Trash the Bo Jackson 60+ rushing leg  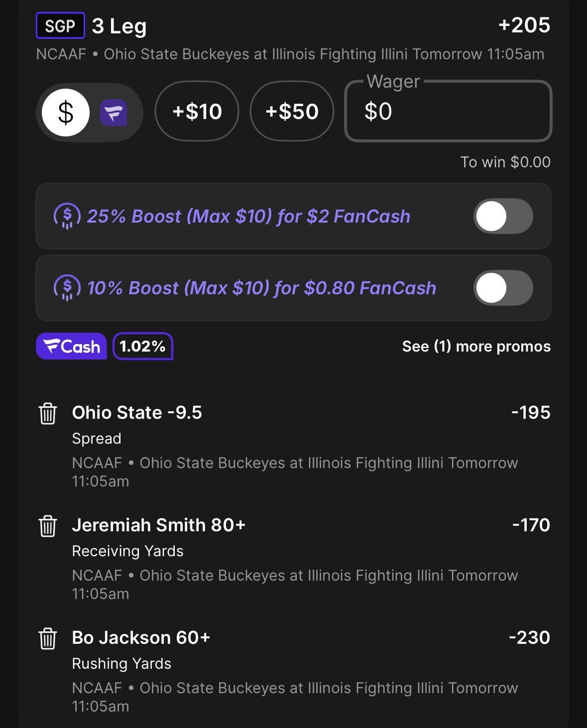48,638
